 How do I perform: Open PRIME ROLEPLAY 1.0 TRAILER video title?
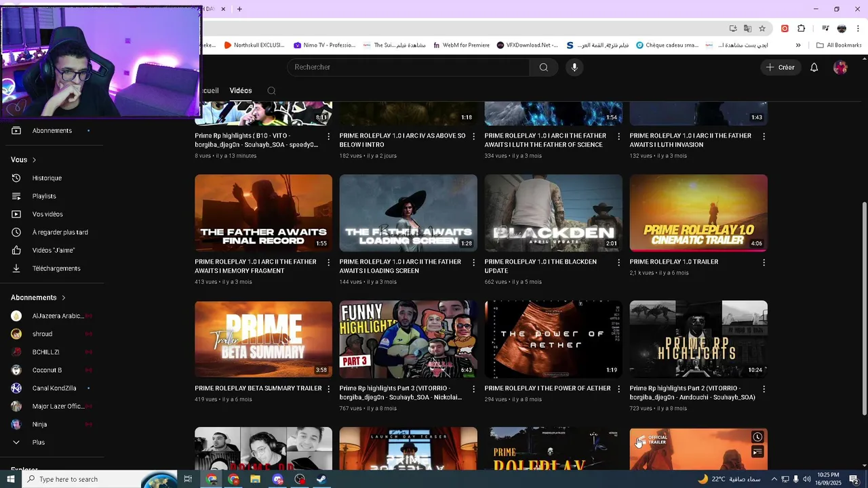(x=673, y=262)
